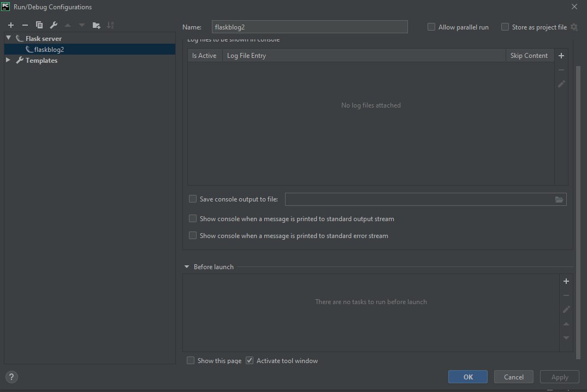Sort configurations alphabetically
Screen dimensions: 587x392
111,25
